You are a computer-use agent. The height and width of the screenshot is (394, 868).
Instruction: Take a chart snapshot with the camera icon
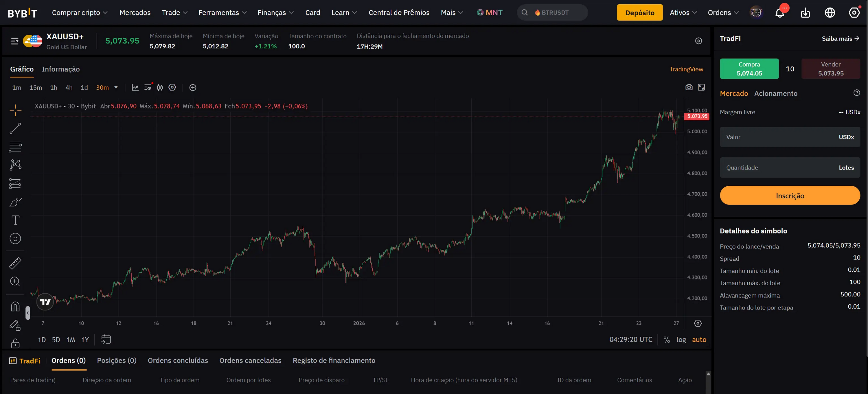[689, 87]
